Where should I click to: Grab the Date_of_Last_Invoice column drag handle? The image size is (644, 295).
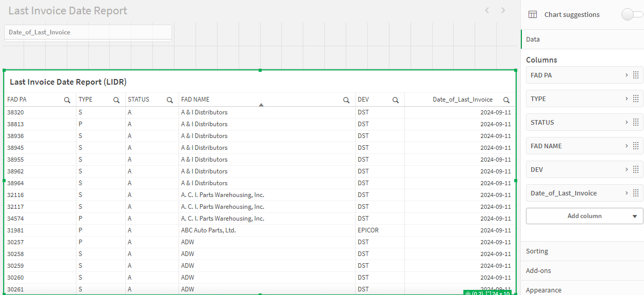tap(636, 193)
